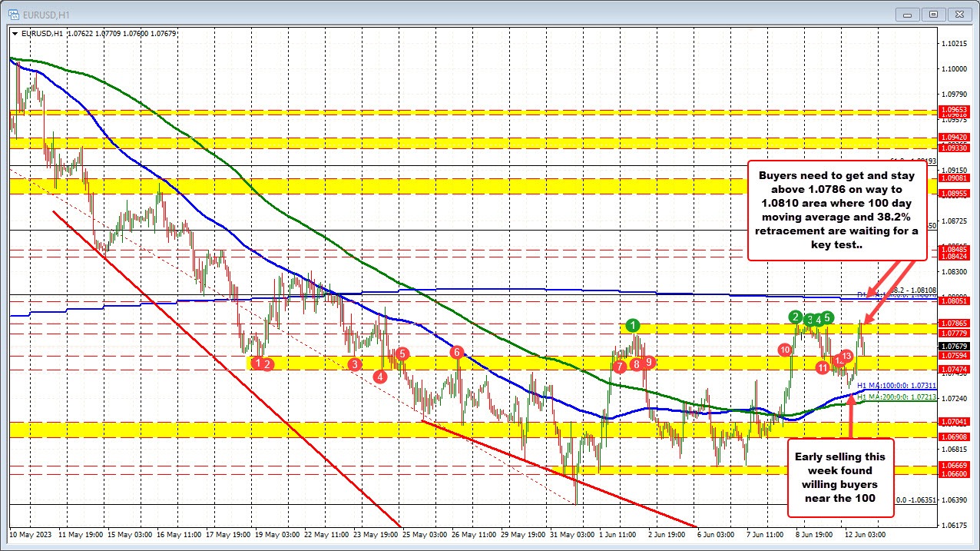
Task: Click the 1.06600 red price label
Action: tap(953, 474)
